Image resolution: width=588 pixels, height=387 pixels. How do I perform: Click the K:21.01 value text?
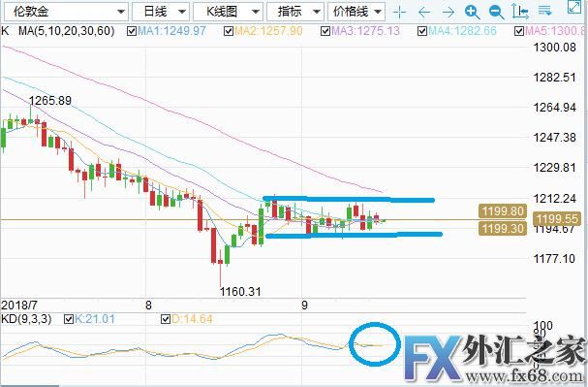pyautogui.click(x=95, y=319)
